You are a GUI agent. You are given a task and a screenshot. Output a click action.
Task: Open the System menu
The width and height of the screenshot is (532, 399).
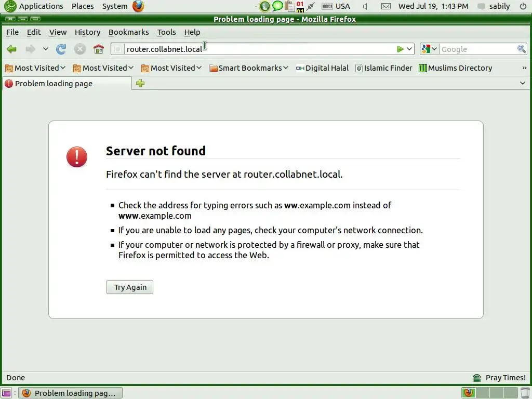115,6
